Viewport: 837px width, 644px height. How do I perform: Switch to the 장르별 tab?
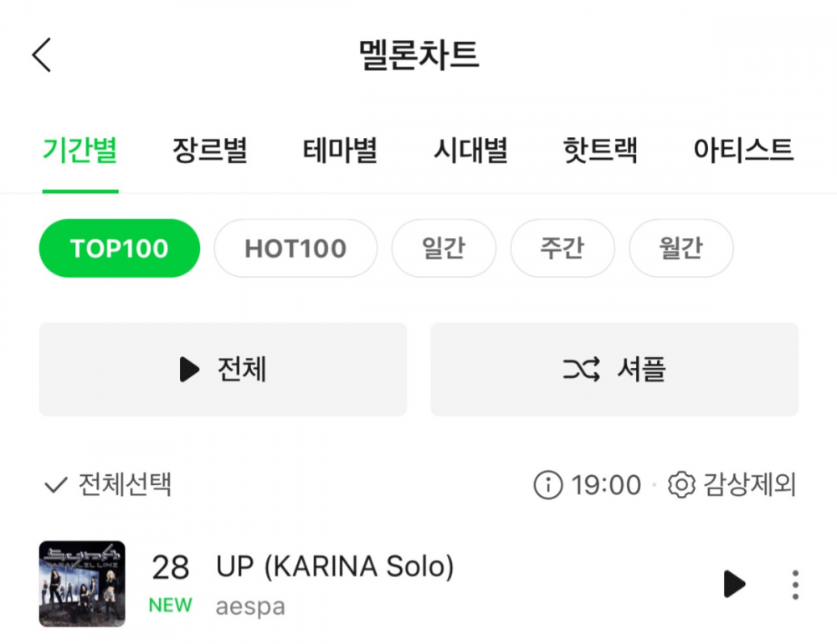[x=210, y=150]
